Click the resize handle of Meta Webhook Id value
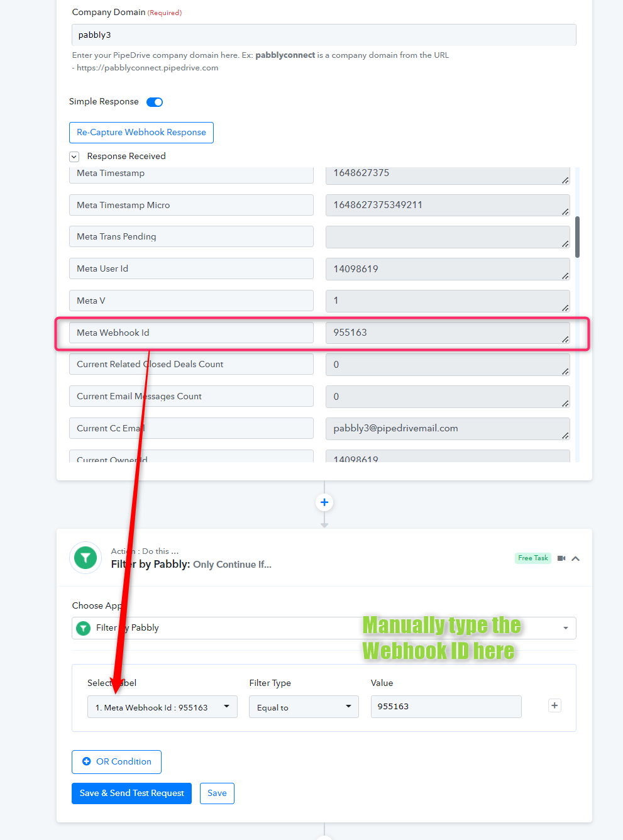Viewport: 623px width, 840px height. pyautogui.click(x=565, y=340)
